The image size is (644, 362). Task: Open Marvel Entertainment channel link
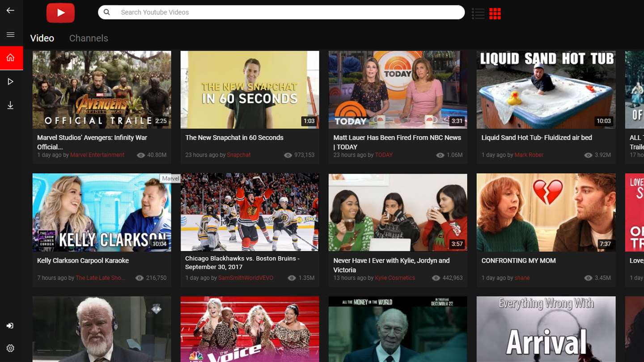[97, 155]
